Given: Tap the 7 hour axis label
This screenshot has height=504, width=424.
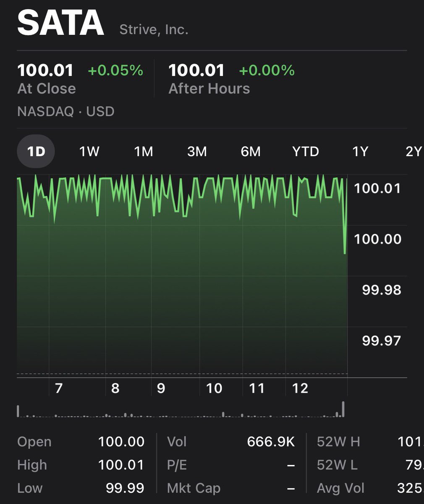Looking at the screenshot, I should pyautogui.click(x=59, y=388).
